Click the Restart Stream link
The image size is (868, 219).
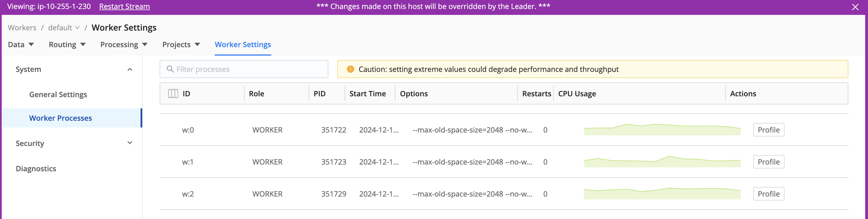point(124,6)
